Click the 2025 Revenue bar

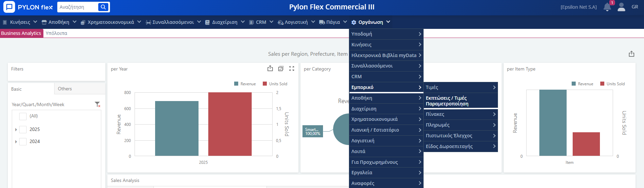click(x=177, y=128)
